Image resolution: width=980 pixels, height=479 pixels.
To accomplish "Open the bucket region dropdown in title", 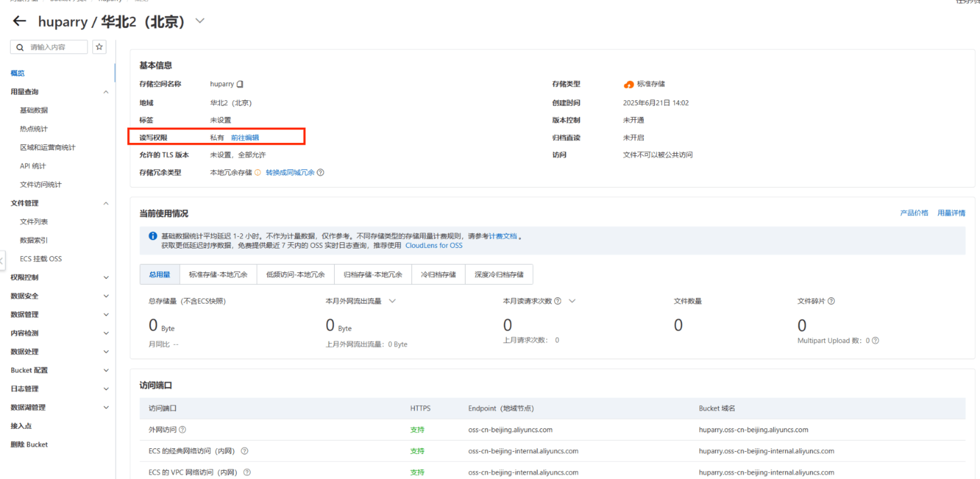I will 200,21.
